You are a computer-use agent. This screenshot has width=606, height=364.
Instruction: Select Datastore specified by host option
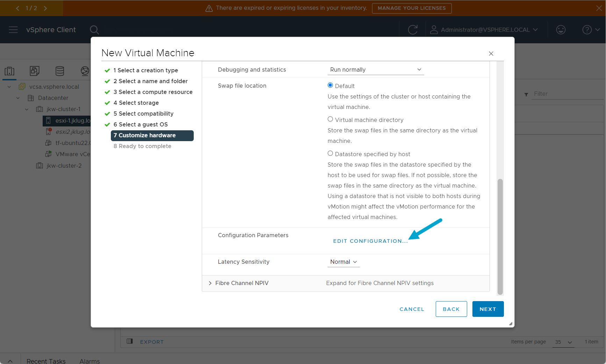click(x=330, y=153)
